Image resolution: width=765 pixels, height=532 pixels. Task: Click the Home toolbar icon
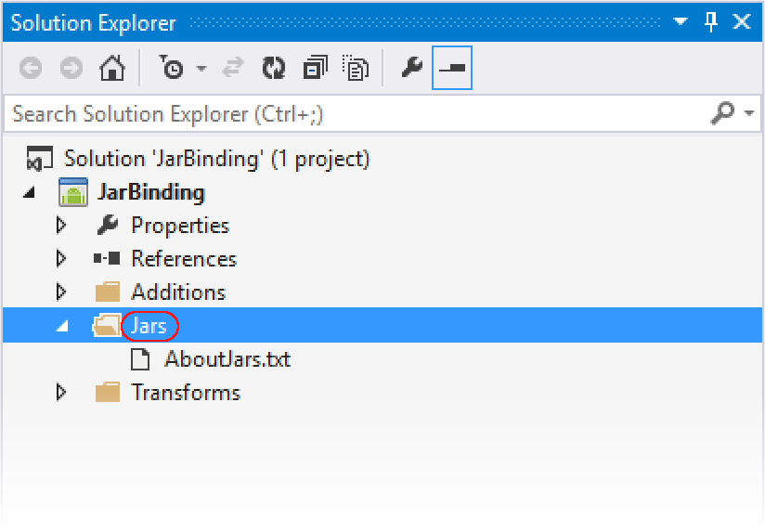coord(112,68)
